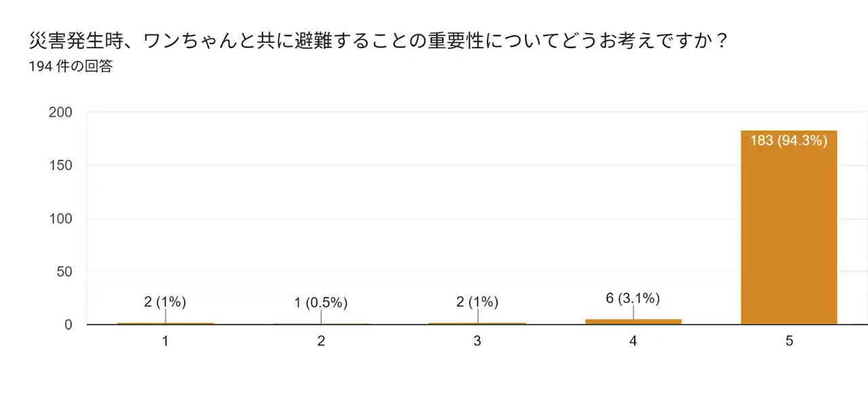
Task: Click the "2 (1%)" label above rating 3
Action: (x=477, y=302)
